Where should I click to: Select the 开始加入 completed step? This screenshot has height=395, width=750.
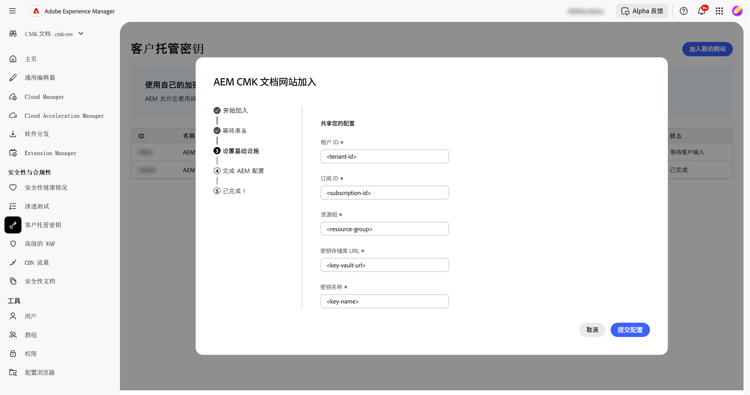(x=231, y=110)
